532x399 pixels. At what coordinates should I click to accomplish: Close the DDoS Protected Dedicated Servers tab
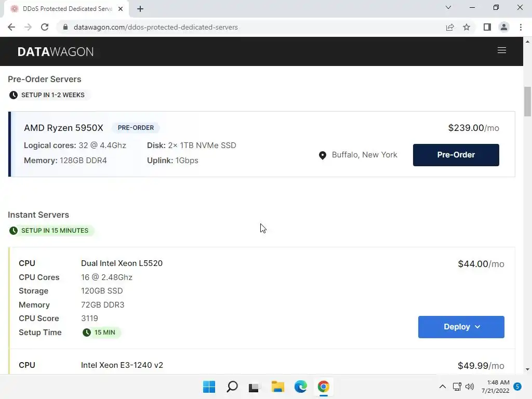pos(121,9)
